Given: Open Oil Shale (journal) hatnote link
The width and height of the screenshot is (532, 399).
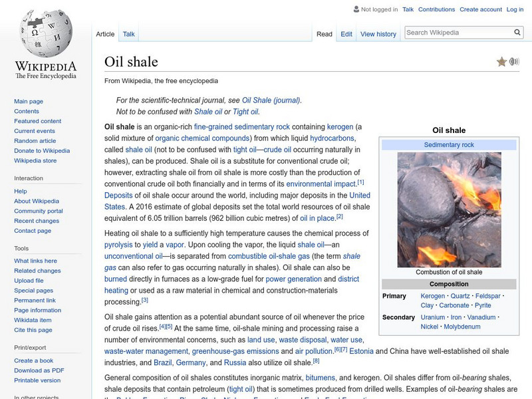Looking at the screenshot, I should pyautogui.click(x=271, y=100).
